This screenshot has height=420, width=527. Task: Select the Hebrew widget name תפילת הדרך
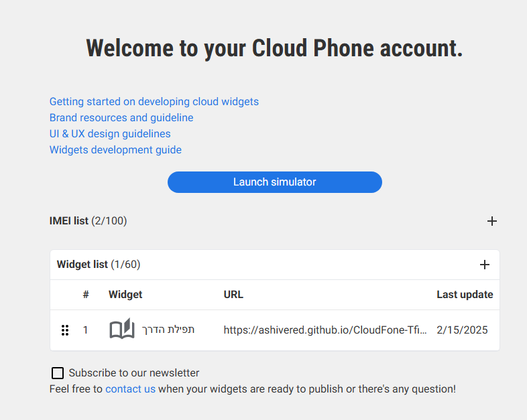168,330
